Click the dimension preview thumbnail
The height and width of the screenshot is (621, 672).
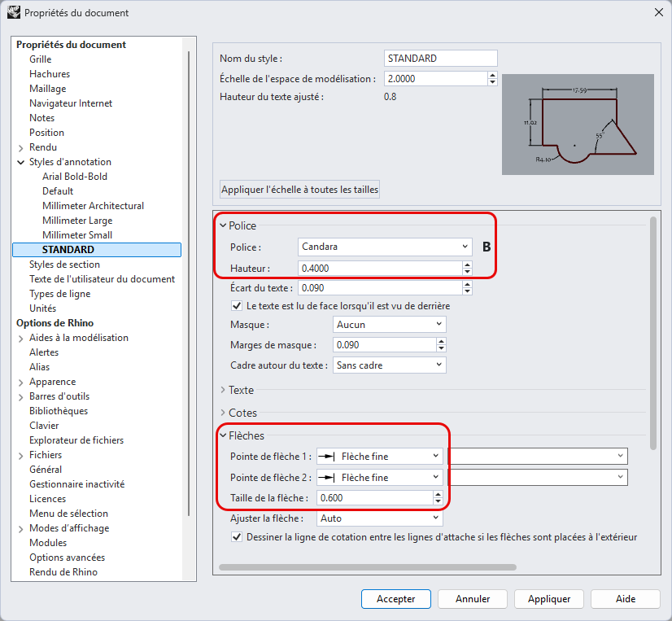[578, 124]
